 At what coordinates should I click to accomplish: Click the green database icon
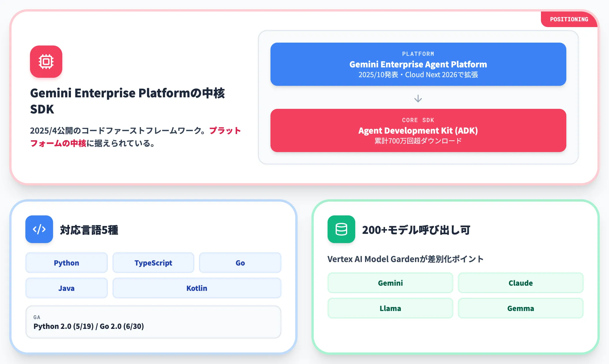pyautogui.click(x=341, y=229)
